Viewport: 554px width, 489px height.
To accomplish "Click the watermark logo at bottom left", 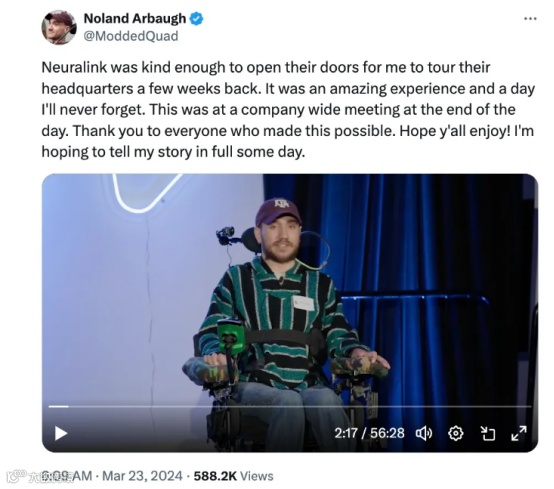I will pyautogui.click(x=22, y=477).
